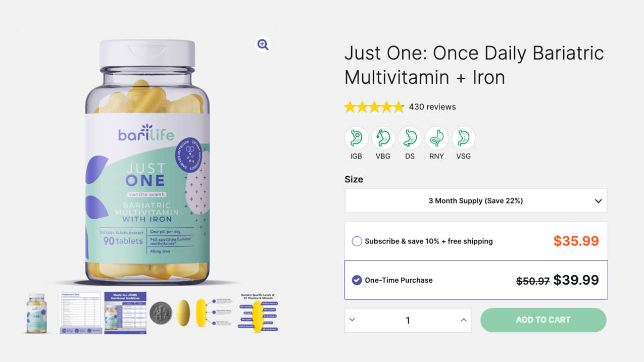View the Supplement Facts thumbnail
The height and width of the screenshot is (362, 644).
pos(81,313)
